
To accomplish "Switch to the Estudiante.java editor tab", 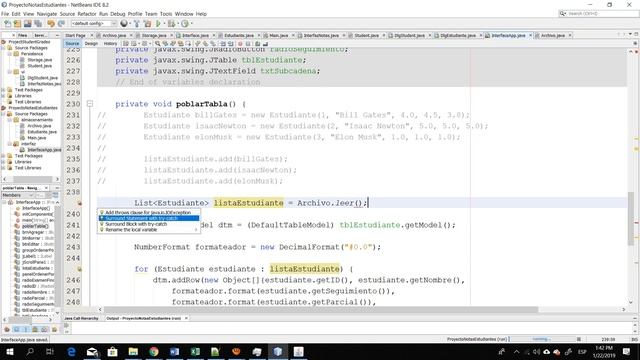I will pos(239,36).
